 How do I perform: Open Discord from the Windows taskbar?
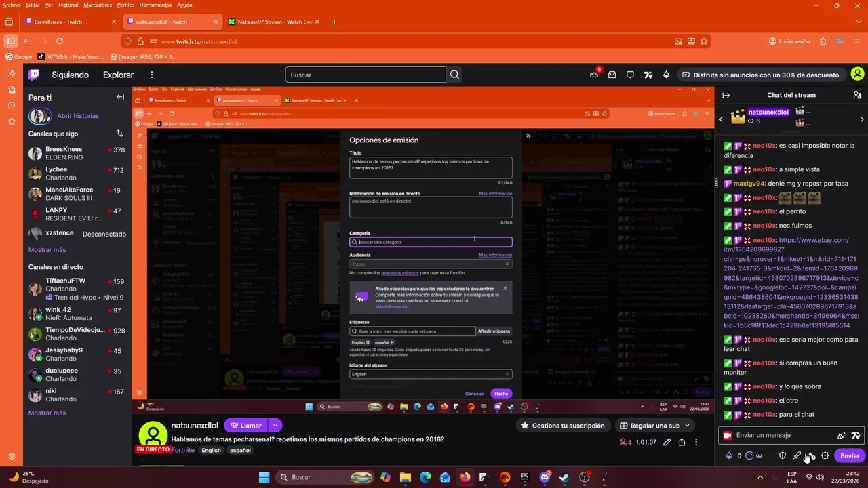click(x=545, y=477)
